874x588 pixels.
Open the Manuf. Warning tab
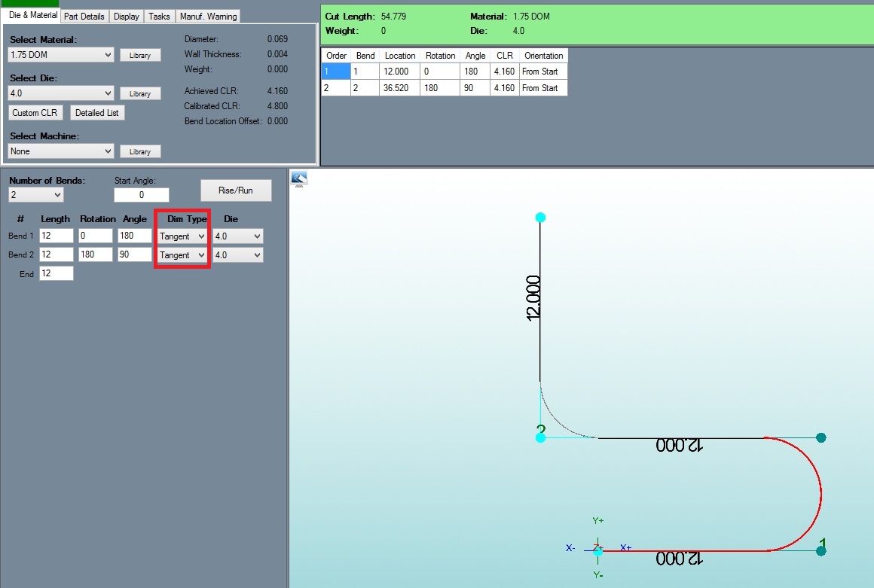(x=209, y=16)
